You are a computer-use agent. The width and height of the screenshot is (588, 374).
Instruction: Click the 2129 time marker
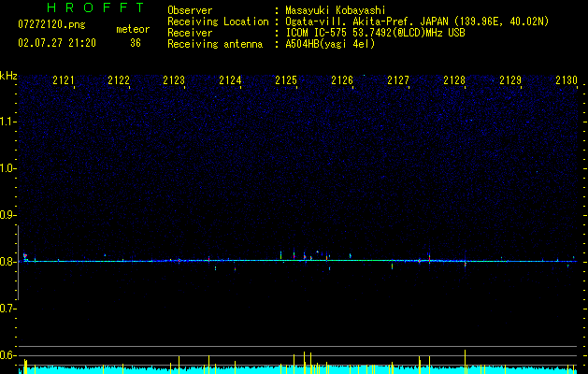click(x=510, y=80)
